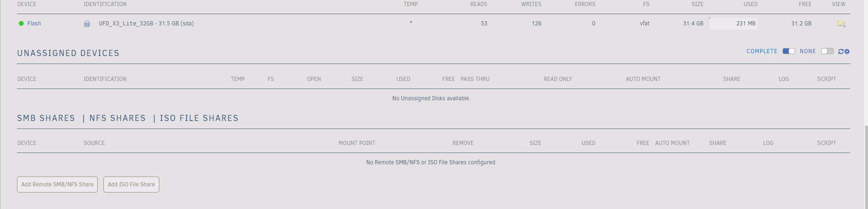The width and height of the screenshot is (868, 209).
Task: Select the NFS SHARES section heading
Action: click(117, 118)
